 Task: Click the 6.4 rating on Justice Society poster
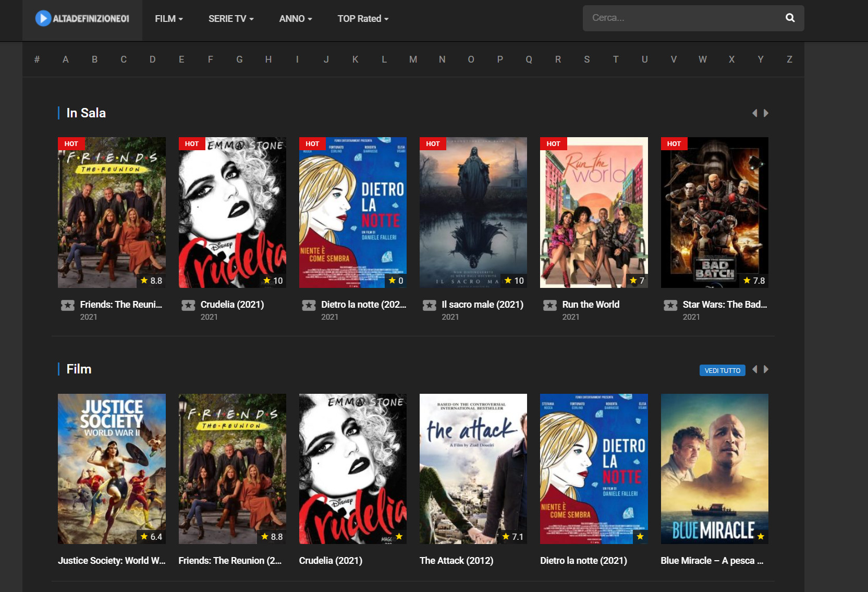[152, 537]
